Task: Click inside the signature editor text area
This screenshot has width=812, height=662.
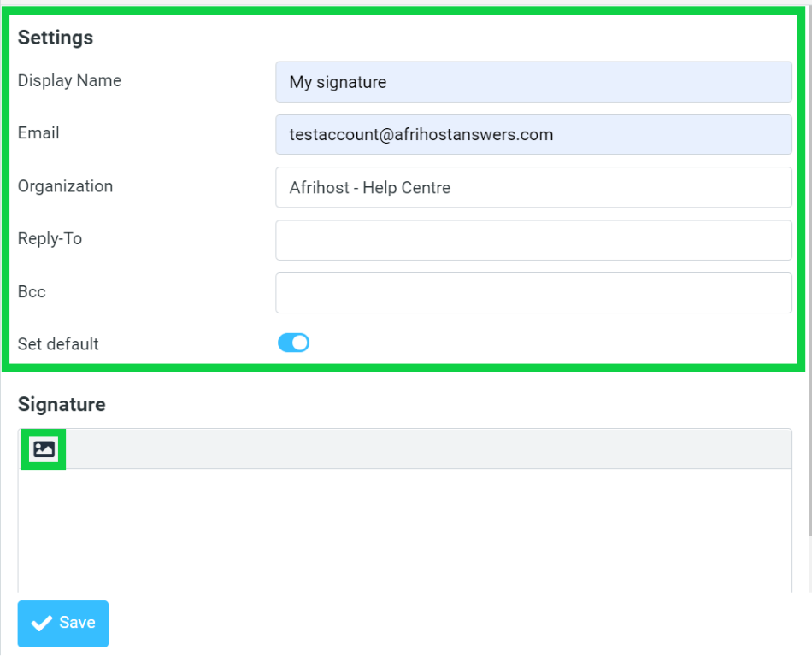Action: coord(404,530)
